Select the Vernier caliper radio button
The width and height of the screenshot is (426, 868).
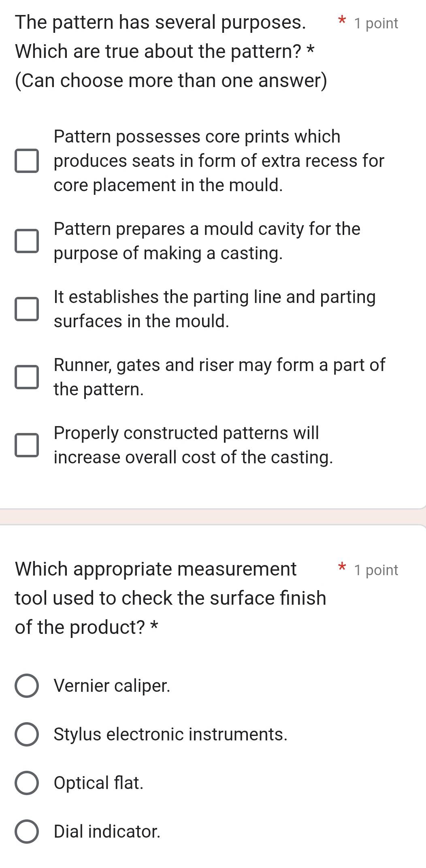click(x=27, y=686)
